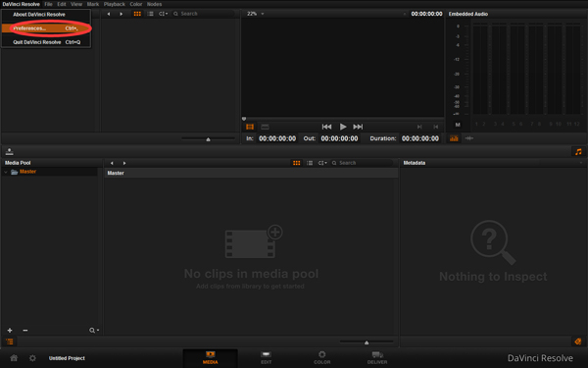Collapse the Master bin tree arrow
This screenshot has width=588, height=368.
[5, 172]
